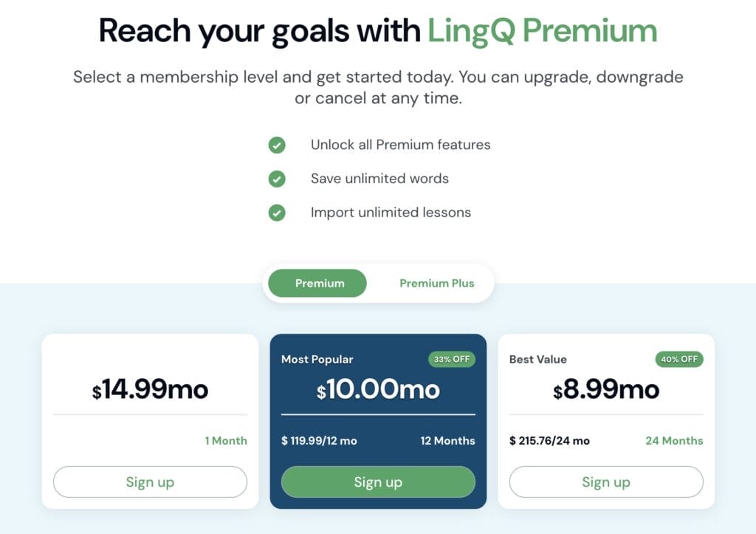The width and height of the screenshot is (756, 534).
Task: Click the checkmark beside Import unlimited lessons
Action: (x=277, y=213)
